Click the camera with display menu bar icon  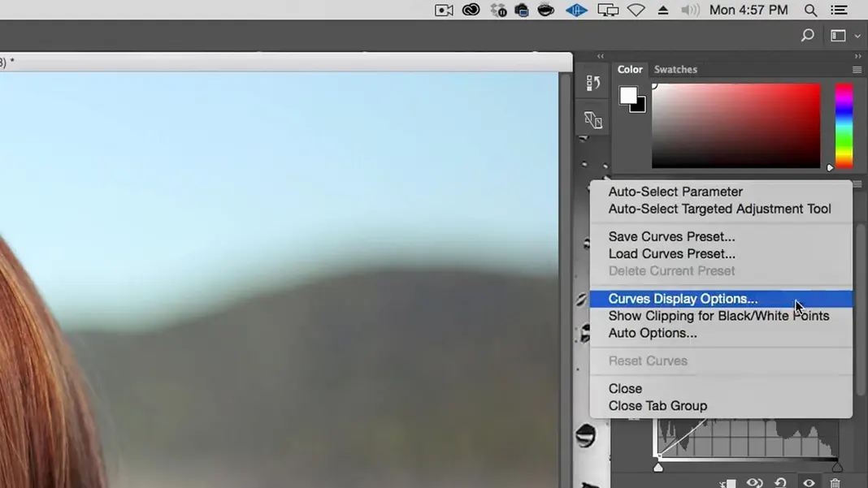[x=522, y=10]
